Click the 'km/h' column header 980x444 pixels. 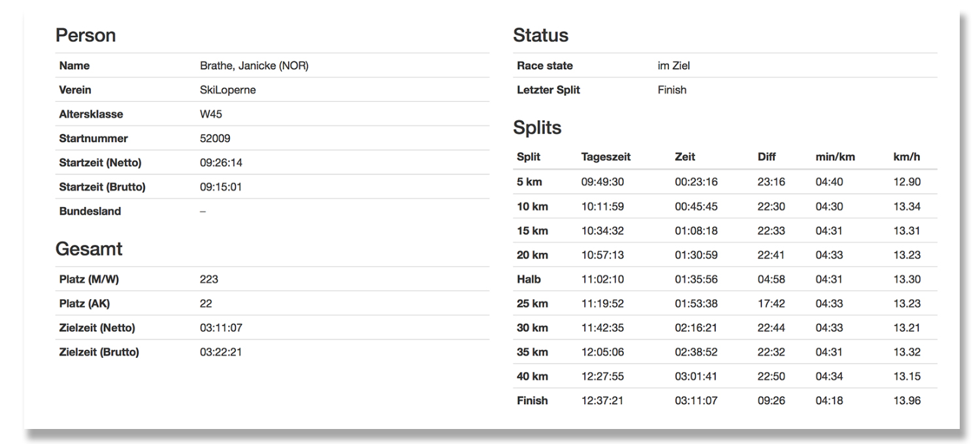coord(907,157)
